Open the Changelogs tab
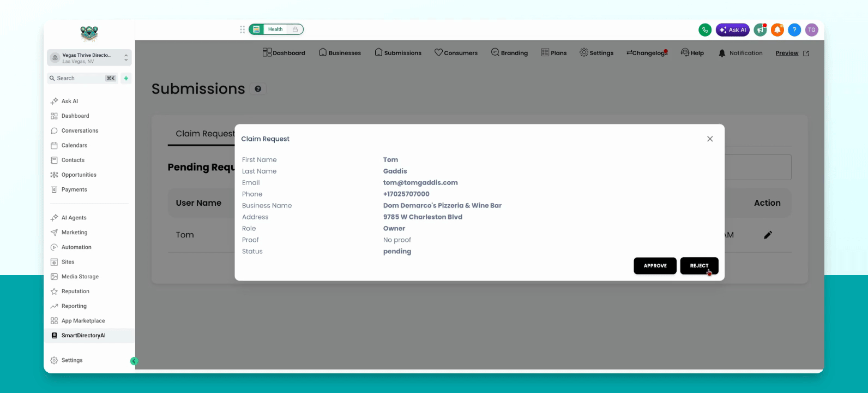Image resolution: width=868 pixels, height=393 pixels. pyautogui.click(x=647, y=53)
